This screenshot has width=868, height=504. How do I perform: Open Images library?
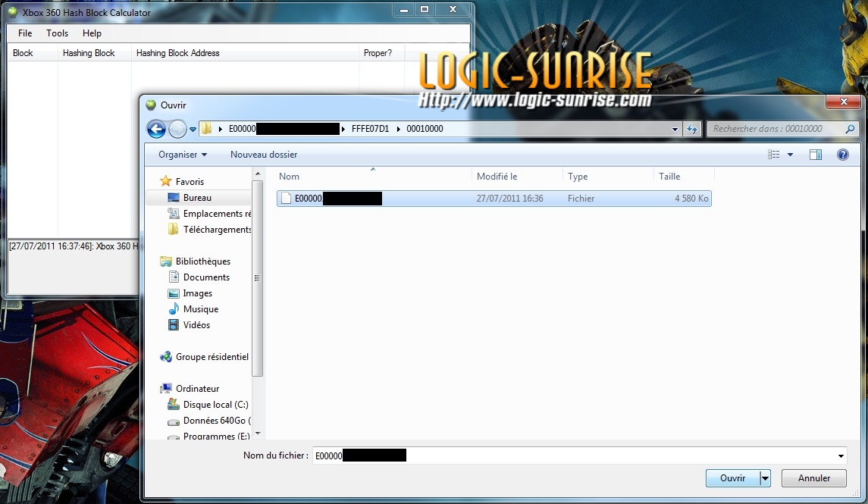pos(198,293)
